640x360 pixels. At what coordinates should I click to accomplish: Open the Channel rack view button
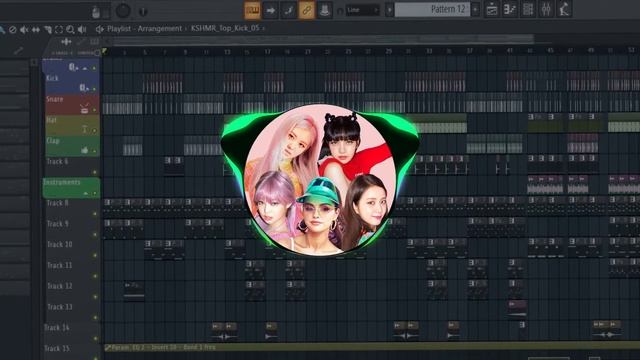point(528,10)
